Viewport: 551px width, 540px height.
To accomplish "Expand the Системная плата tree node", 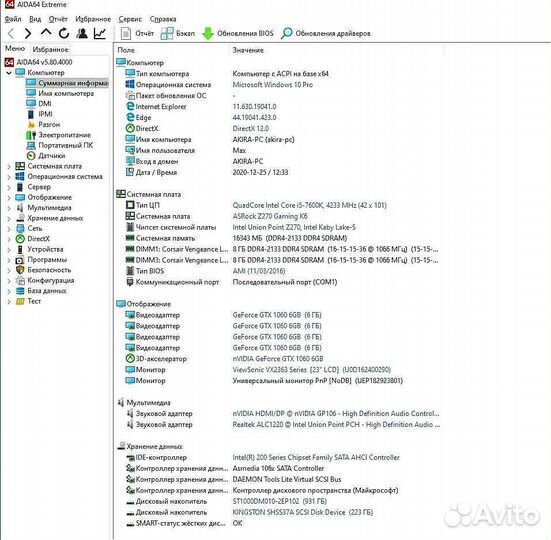I will (x=9, y=167).
